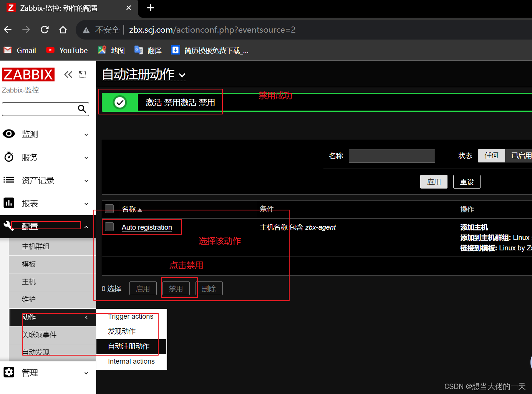The width and height of the screenshot is (532, 394).
Task: Expand the 资产记录 menu chevron
Action: point(86,181)
